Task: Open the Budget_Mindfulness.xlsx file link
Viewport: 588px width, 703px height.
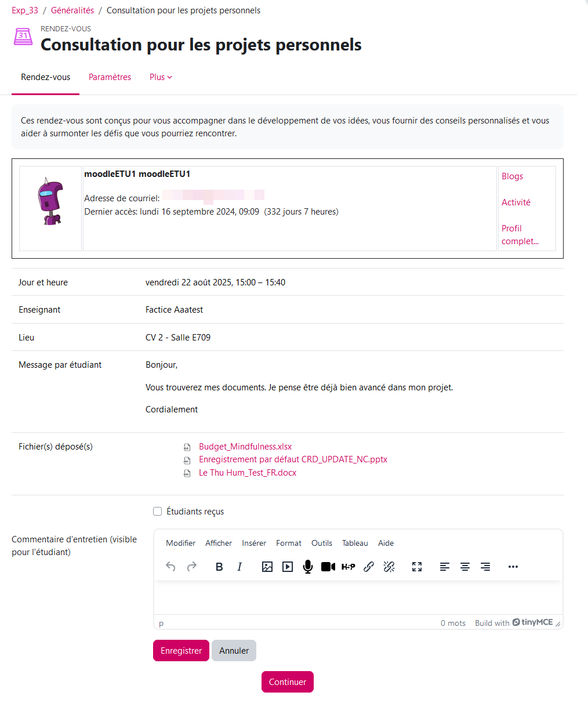Action: 245,447
